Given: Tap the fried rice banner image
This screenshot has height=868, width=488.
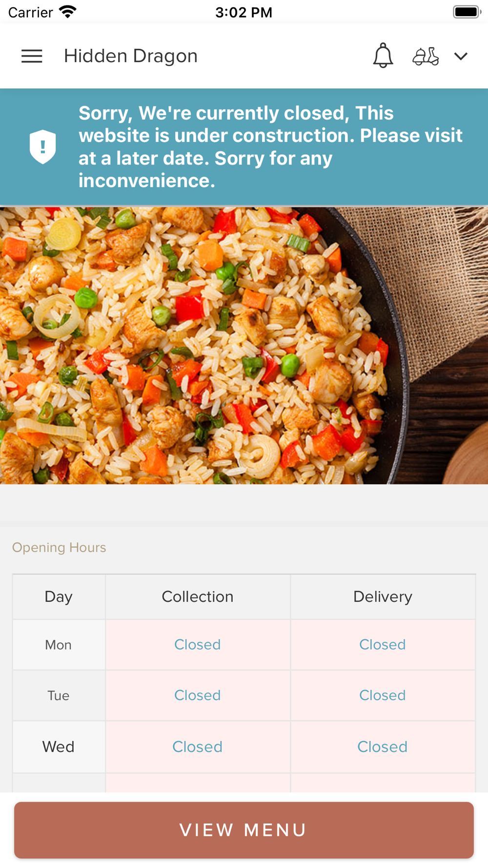Looking at the screenshot, I should click(x=244, y=345).
